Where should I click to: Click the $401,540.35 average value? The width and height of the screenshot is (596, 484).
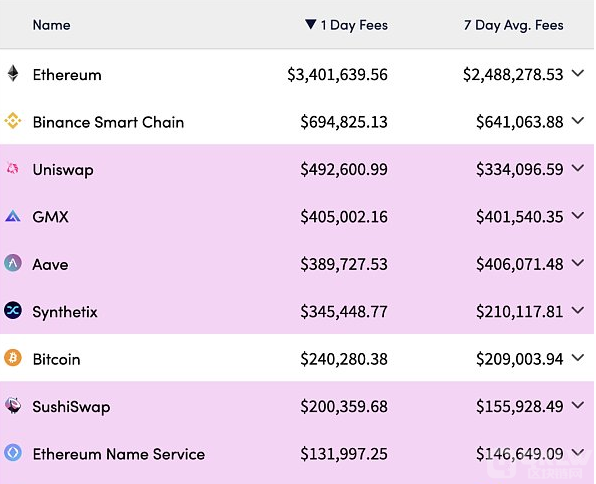pos(520,217)
